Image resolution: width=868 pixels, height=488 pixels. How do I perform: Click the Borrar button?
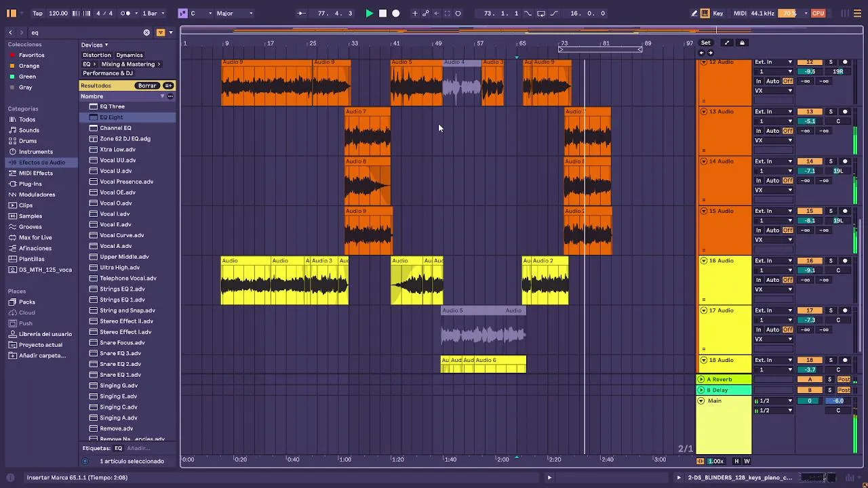[147, 85]
